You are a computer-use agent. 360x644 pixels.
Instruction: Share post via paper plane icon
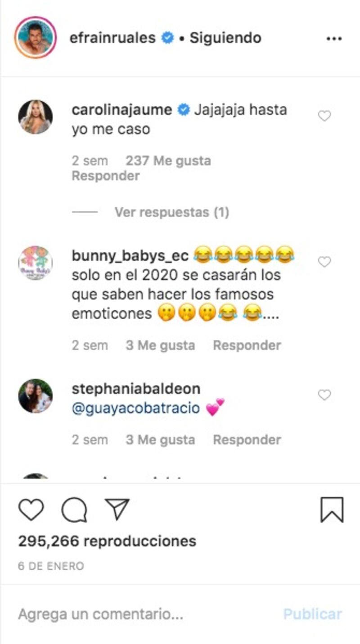[117, 509]
